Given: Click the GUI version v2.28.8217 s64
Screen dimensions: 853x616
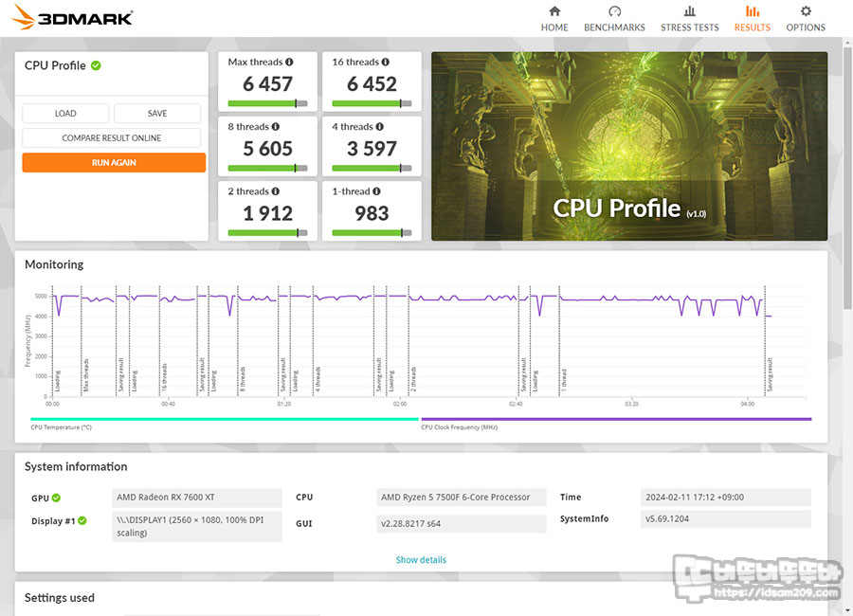Looking at the screenshot, I should click(462, 523).
